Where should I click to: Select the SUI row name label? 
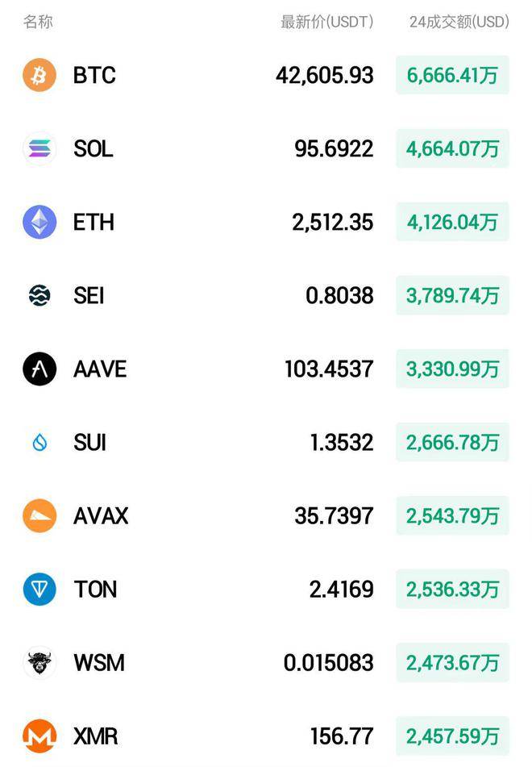(89, 442)
